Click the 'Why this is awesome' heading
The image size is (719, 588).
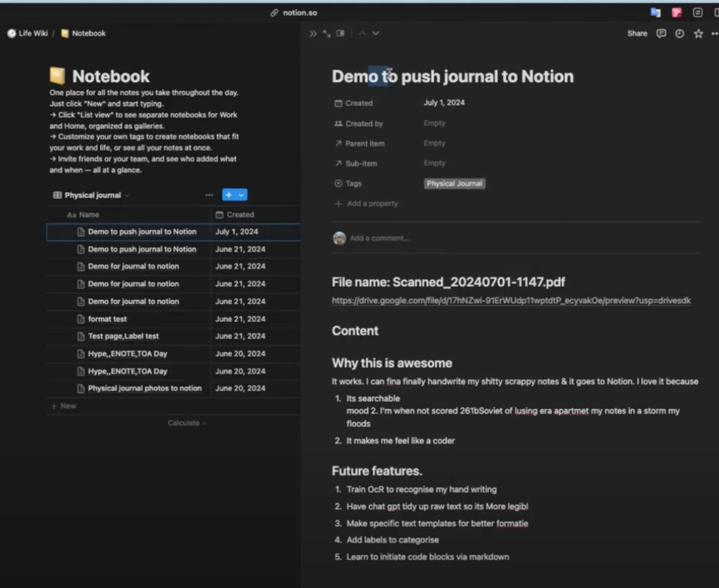point(392,363)
